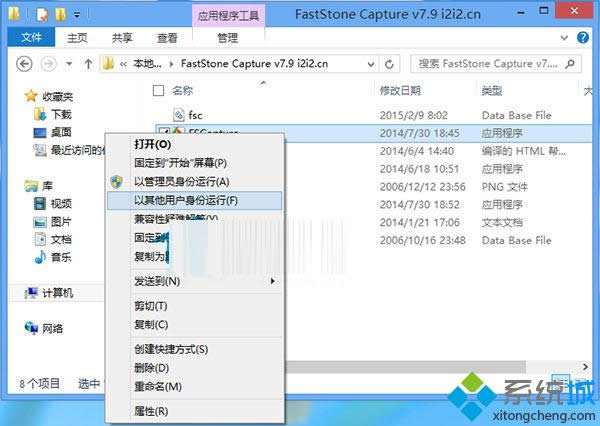Viewport: 600px width, 426px height.
Task: Click the fsc Data Base File icon
Action: tap(179, 115)
